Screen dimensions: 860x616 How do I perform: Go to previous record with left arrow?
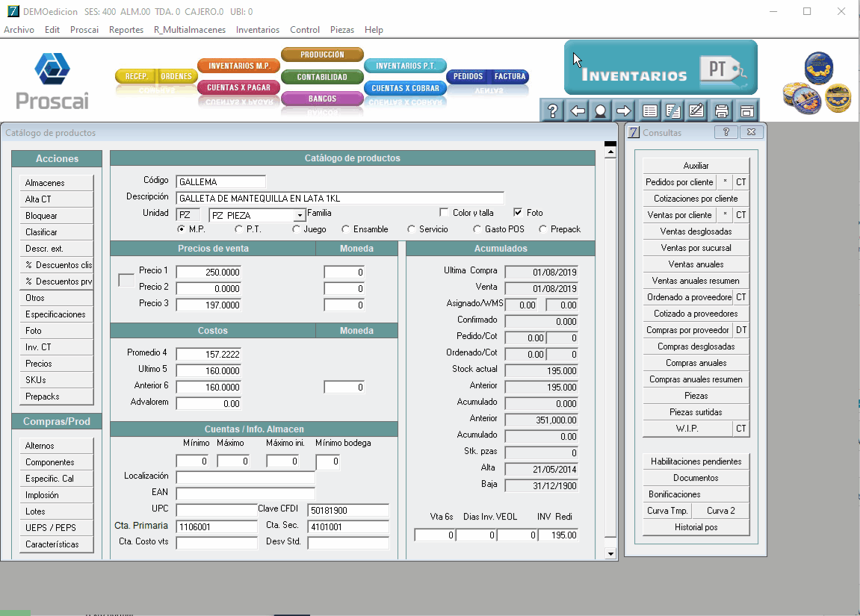577,111
